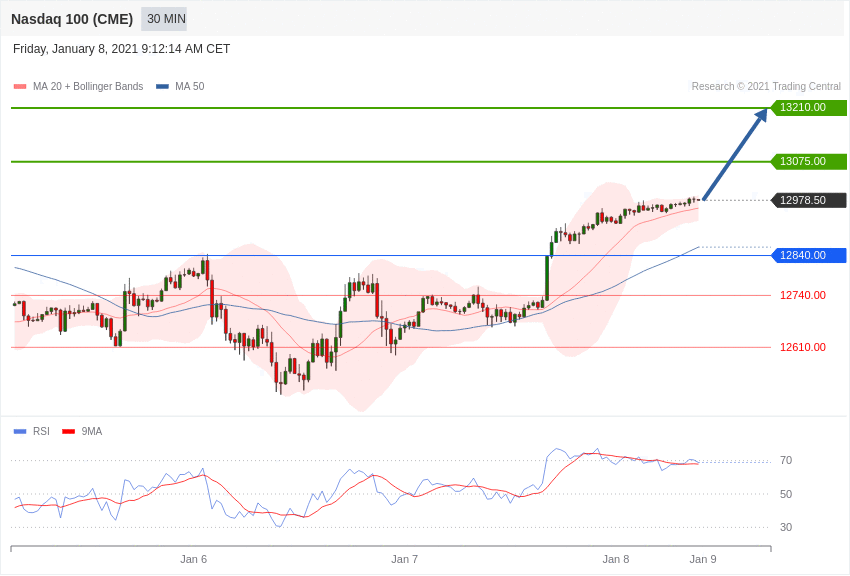850x576 pixels.
Task: Select the 13075.00 resistance price tag
Action: pos(808,162)
